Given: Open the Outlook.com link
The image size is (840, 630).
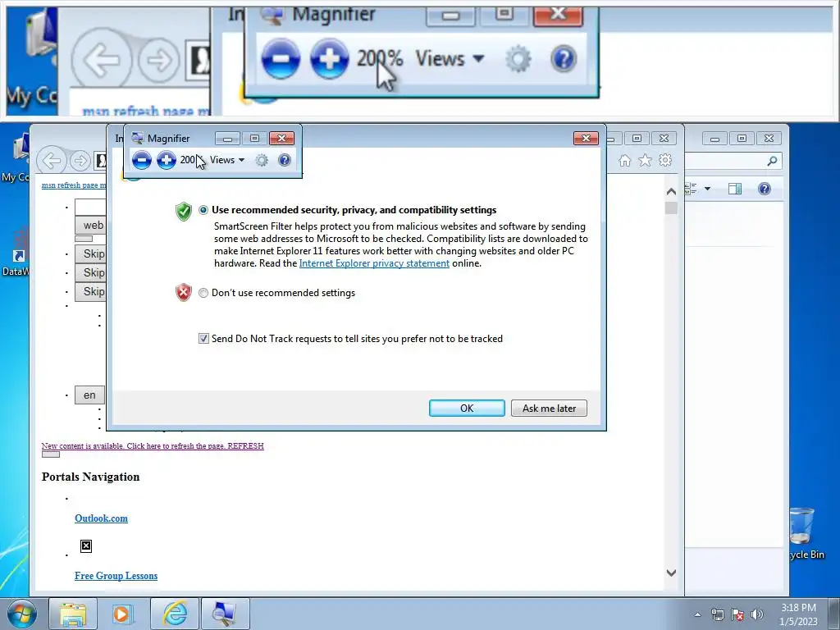Looking at the screenshot, I should (x=101, y=518).
